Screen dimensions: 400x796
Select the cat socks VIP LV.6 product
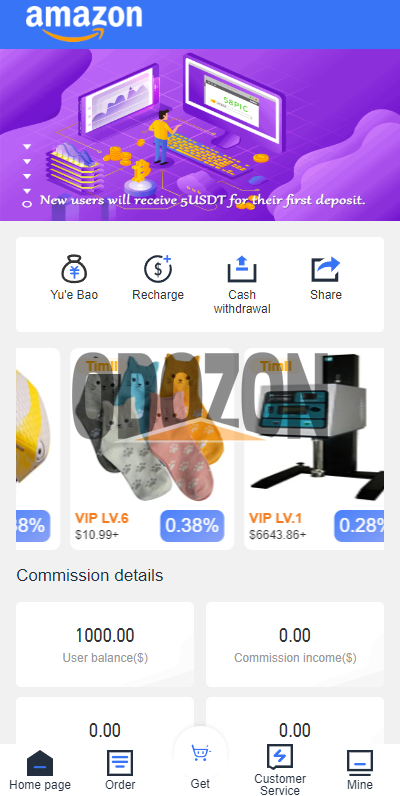pyautogui.click(x=152, y=449)
